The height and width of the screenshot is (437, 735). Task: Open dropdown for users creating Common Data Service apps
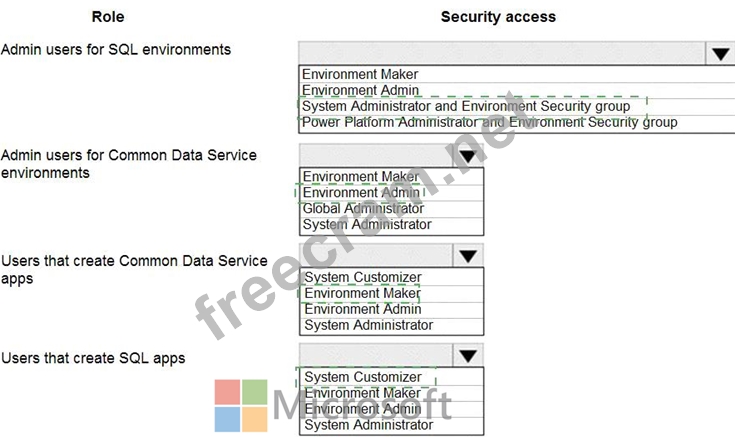[x=468, y=256]
